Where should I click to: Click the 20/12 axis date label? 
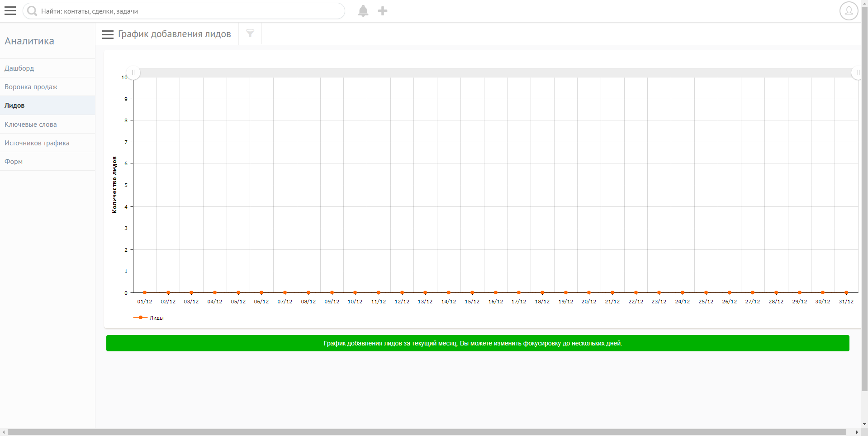[x=589, y=302]
